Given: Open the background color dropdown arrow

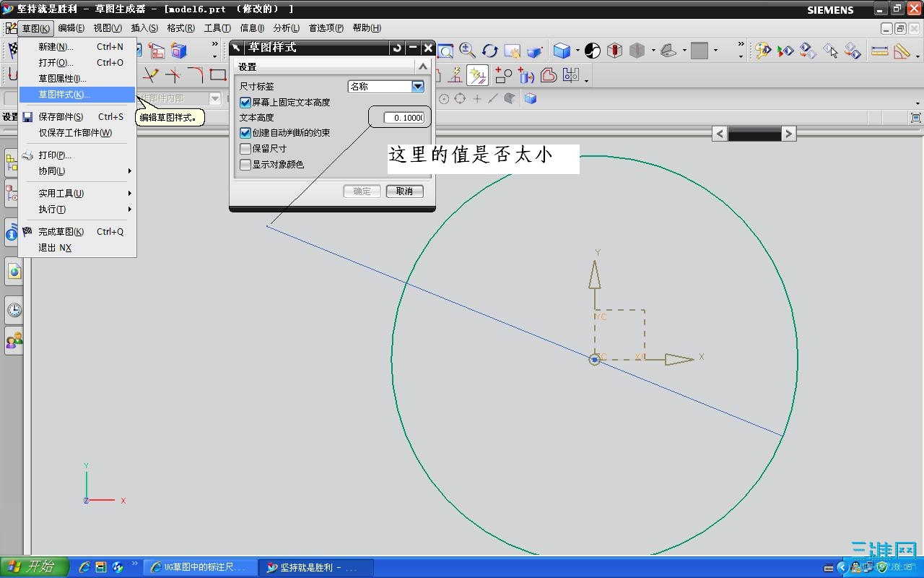Looking at the screenshot, I should [x=715, y=51].
